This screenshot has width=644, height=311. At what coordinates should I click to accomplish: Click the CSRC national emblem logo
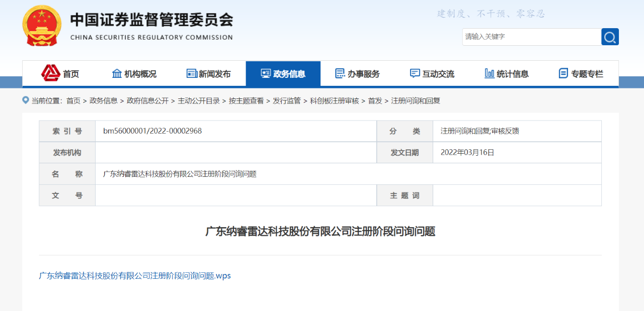point(42,26)
